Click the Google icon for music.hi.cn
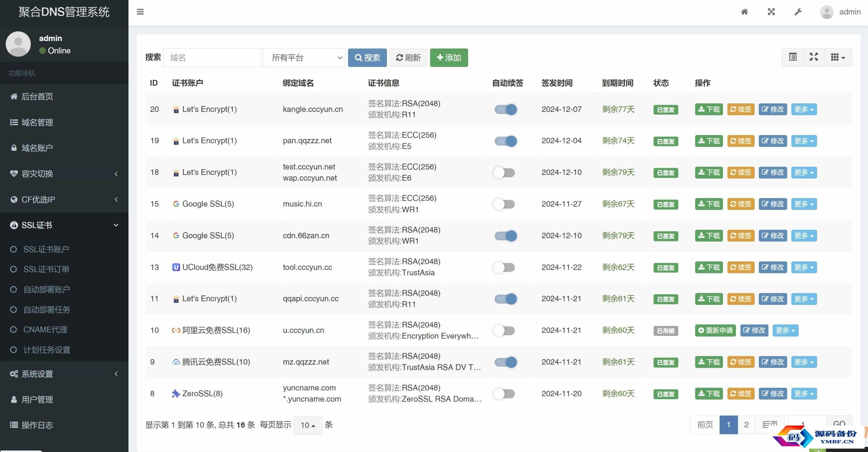868x452 pixels. tap(176, 204)
